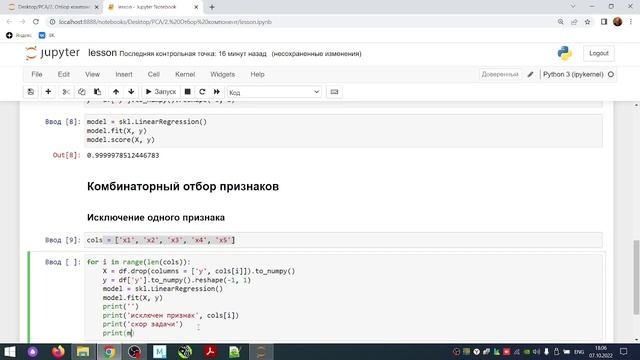
Task: Rename the notebook by clicking lesson title
Action: point(102,53)
